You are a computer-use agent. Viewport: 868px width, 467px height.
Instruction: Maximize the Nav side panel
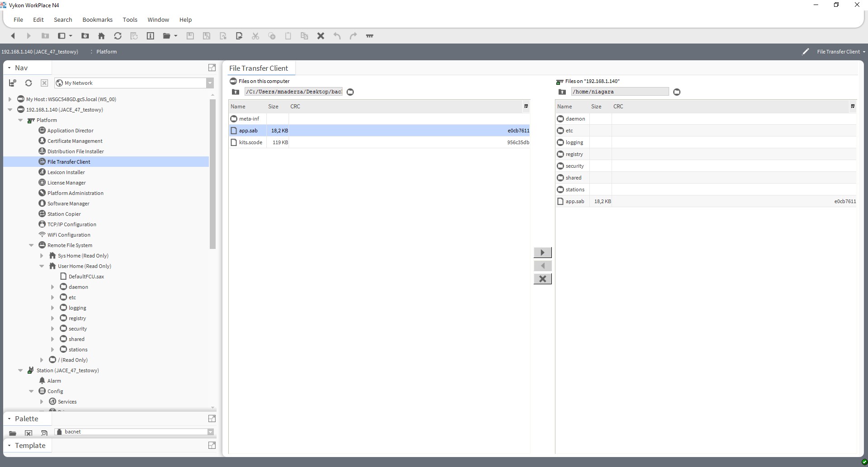pyautogui.click(x=212, y=68)
